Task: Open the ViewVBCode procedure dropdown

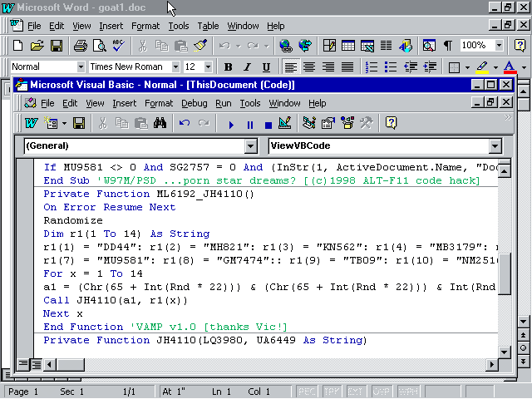Action: click(495, 146)
